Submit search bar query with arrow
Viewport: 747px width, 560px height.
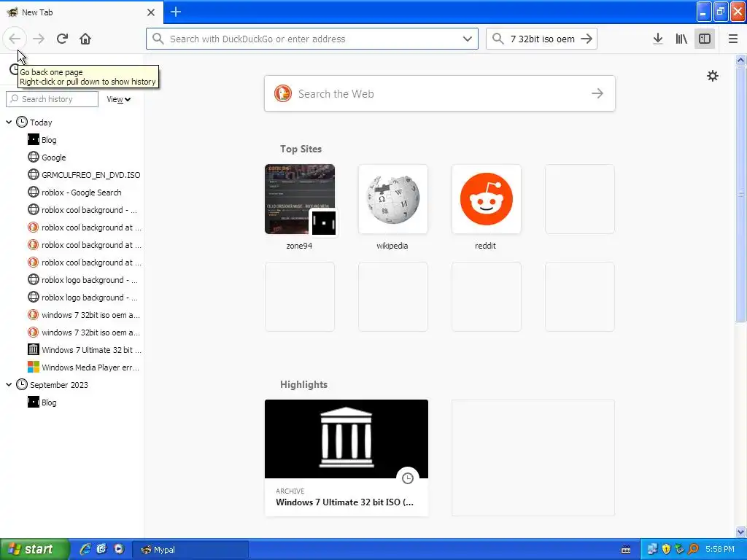tap(587, 39)
